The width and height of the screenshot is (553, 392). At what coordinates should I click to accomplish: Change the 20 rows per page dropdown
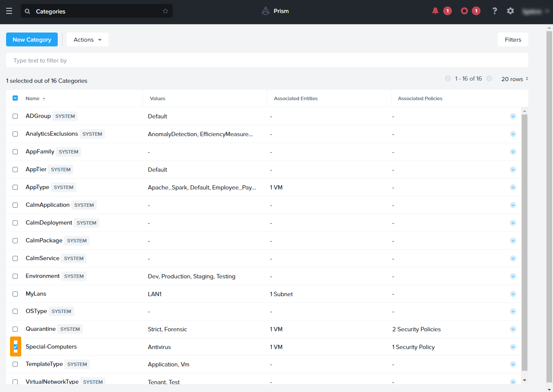click(x=515, y=79)
